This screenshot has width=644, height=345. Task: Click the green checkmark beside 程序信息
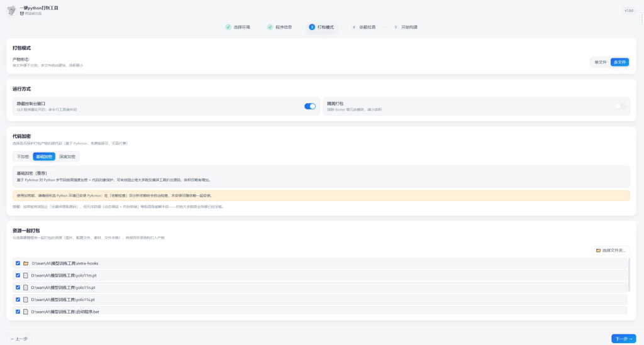pos(270,27)
